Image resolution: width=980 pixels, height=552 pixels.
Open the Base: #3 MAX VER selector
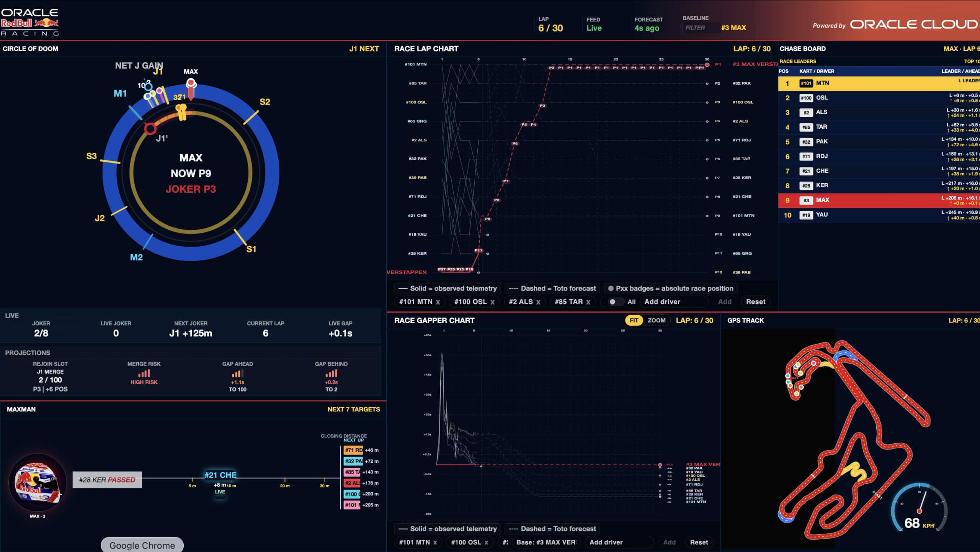(546, 542)
